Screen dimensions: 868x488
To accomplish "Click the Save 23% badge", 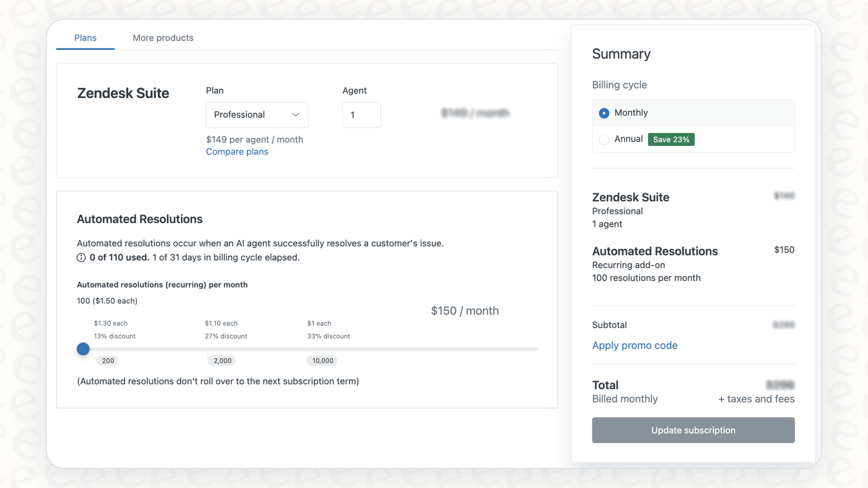I will tap(671, 139).
